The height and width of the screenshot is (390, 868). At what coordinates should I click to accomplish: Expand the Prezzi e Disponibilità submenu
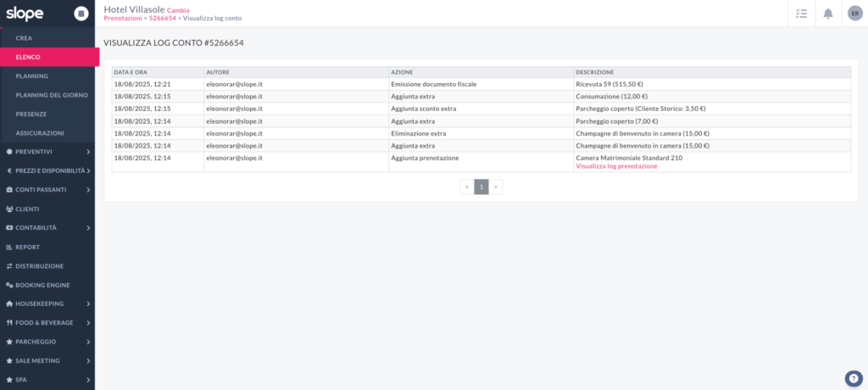[88, 170]
